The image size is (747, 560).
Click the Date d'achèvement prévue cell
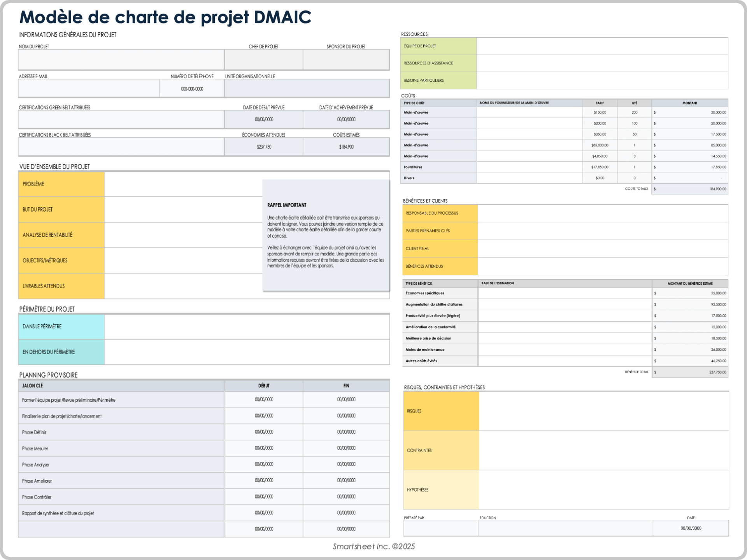pos(346,119)
